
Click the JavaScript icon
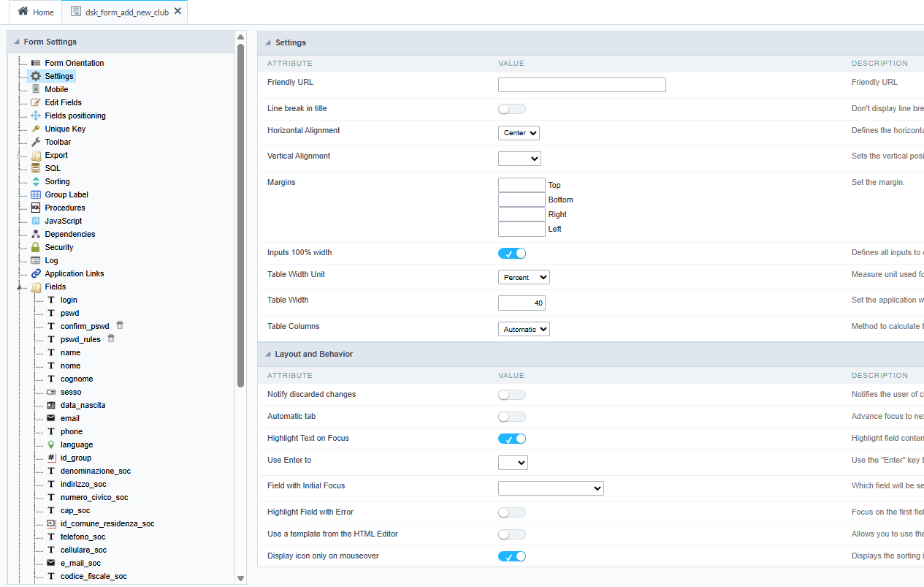(x=36, y=221)
